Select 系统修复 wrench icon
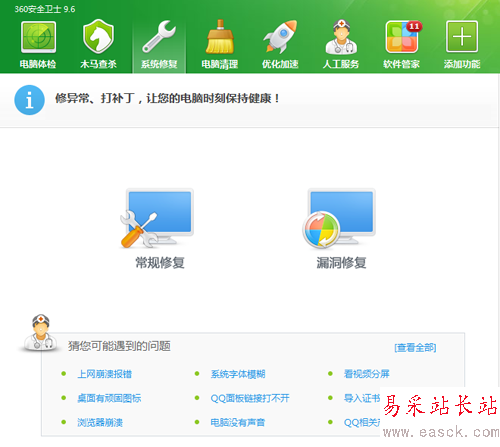Viewport: 500px width, 447px height. (x=159, y=36)
